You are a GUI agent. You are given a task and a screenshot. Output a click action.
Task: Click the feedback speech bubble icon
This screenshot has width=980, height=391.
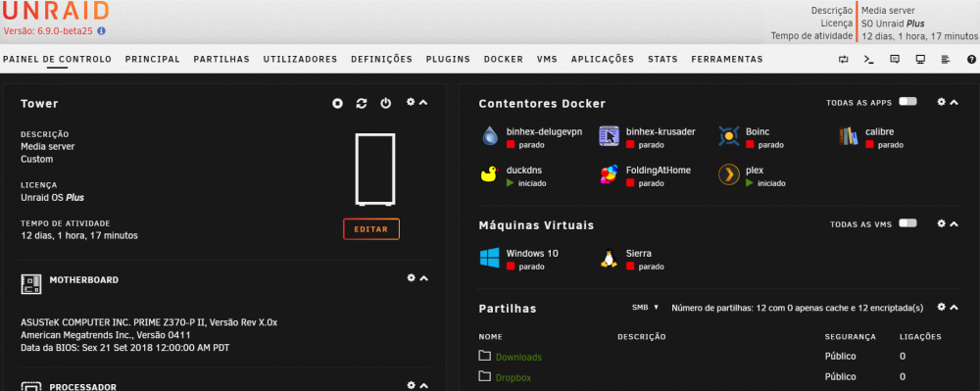(895, 60)
